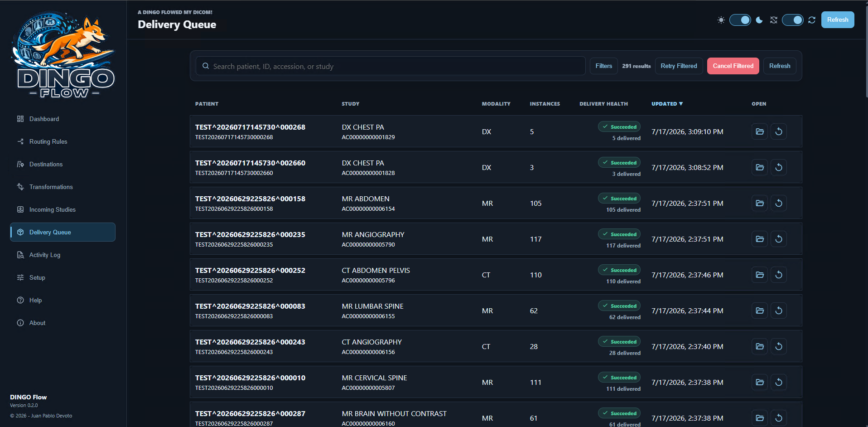This screenshot has width=868, height=427.
Task: Retry delivery of MR ABDOMEN study
Action: [x=779, y=203]
